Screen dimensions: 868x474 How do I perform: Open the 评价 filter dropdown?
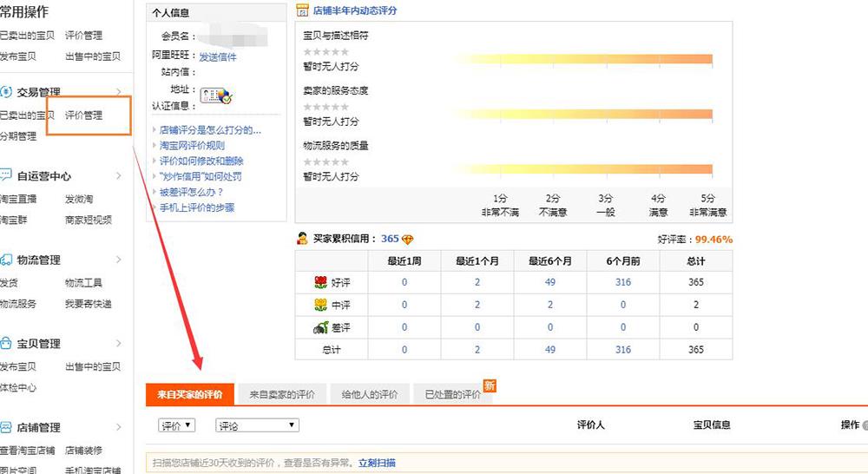pos(177,425)
